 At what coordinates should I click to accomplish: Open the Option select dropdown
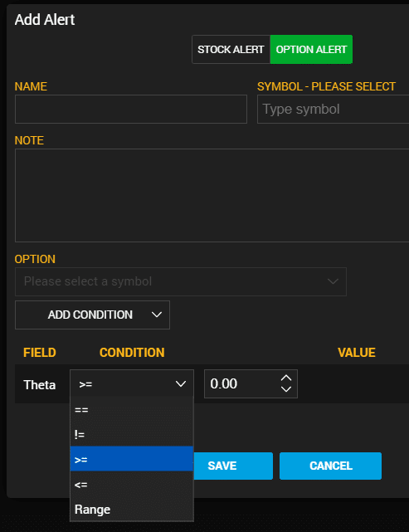tap(181, 281)
